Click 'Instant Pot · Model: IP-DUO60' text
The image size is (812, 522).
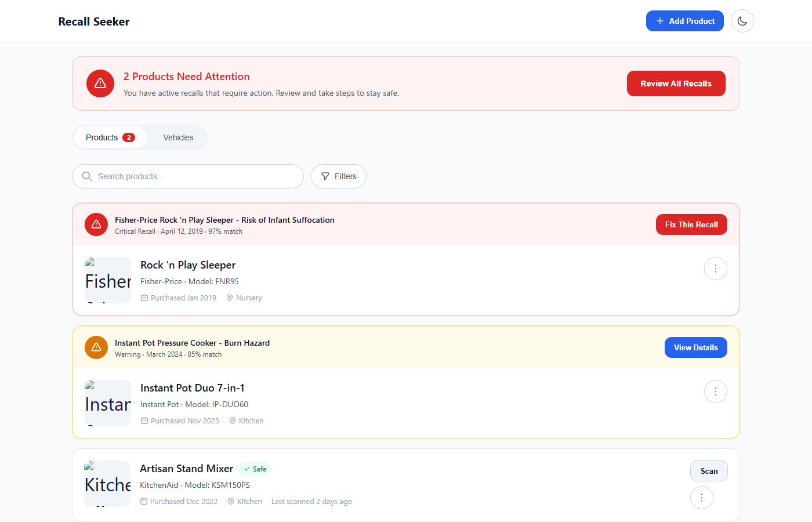194,404
